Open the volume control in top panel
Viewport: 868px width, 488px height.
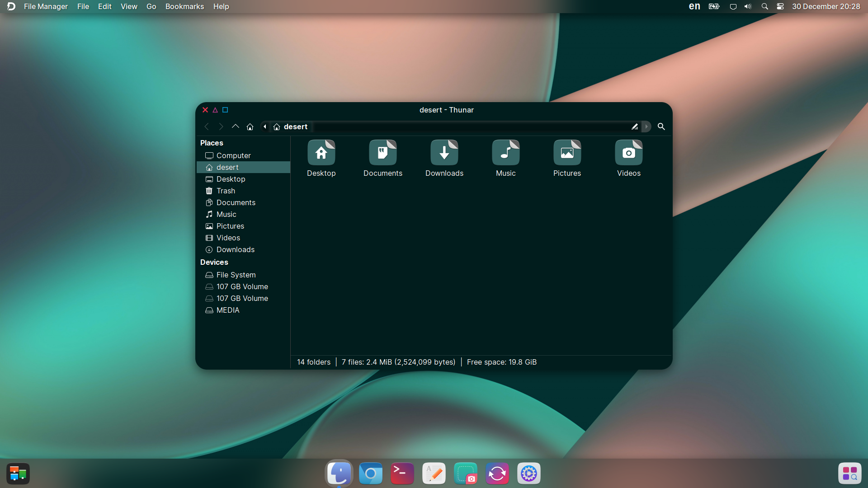click(x=748, y=6)
